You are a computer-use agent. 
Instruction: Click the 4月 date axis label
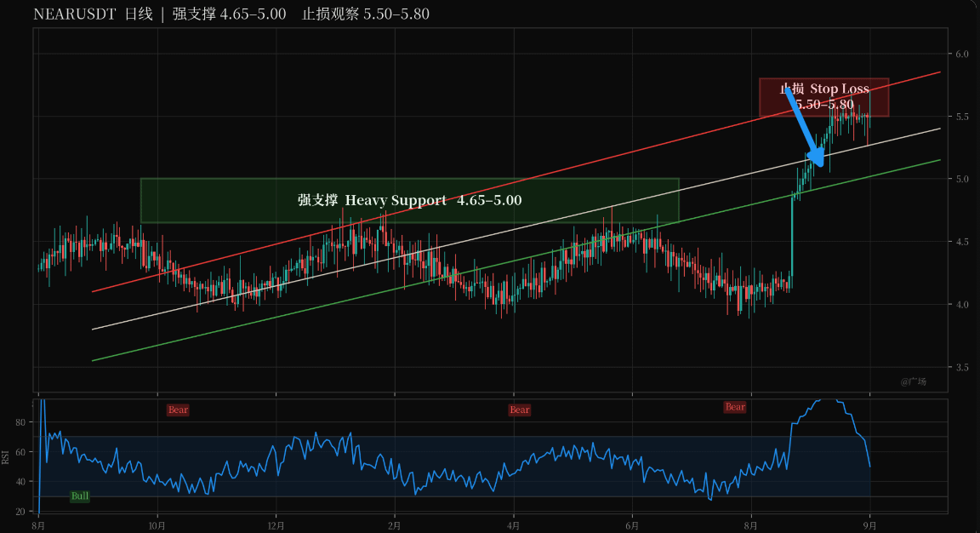513,526
